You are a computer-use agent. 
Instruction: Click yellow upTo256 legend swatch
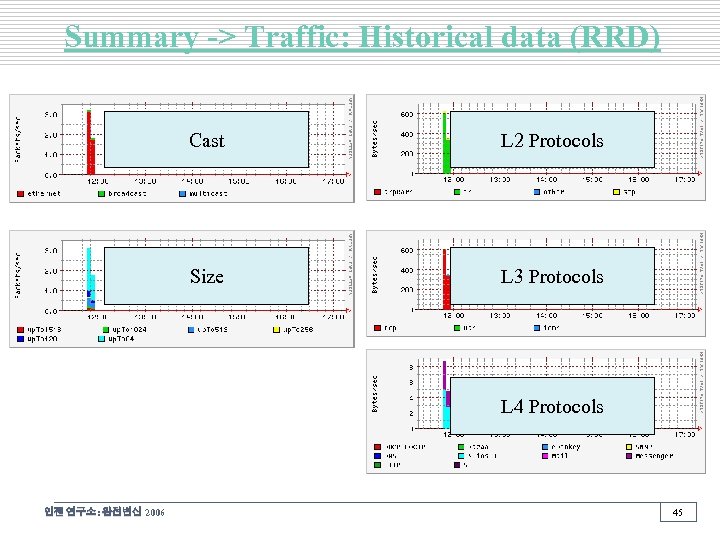pyautogui.click(x=276, y=330)
